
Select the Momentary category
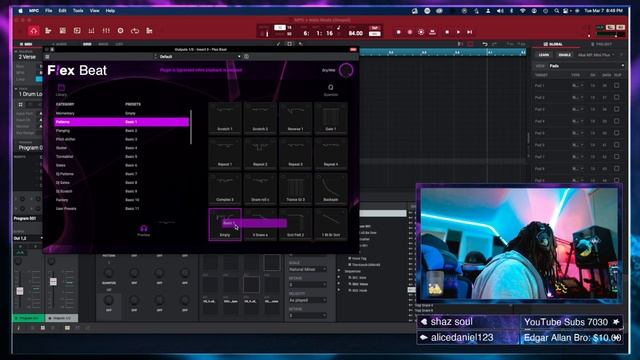pos(65,113)
